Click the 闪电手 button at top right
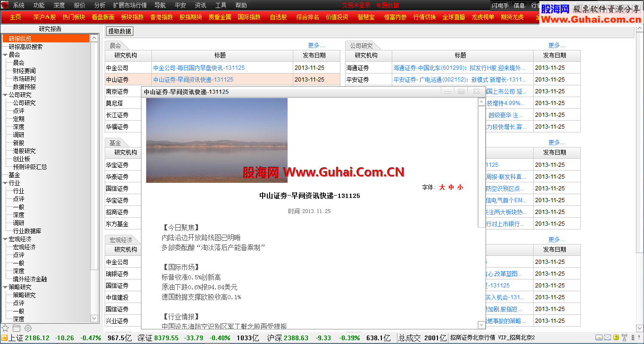This screenshot has height=344, width=644. tap(500, 5)
